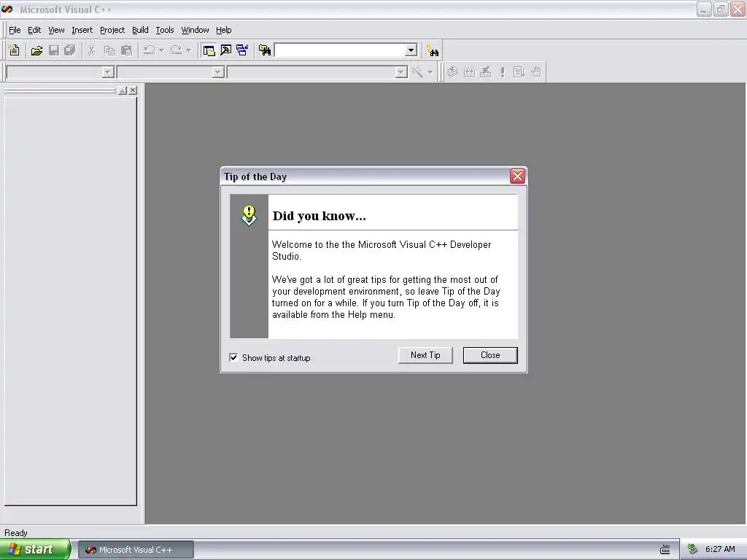Click the Build icon in build toolbar

469,72
